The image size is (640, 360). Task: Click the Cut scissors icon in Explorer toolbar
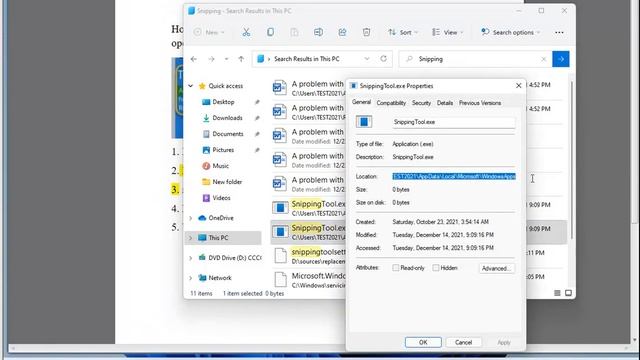pos(246,32)
